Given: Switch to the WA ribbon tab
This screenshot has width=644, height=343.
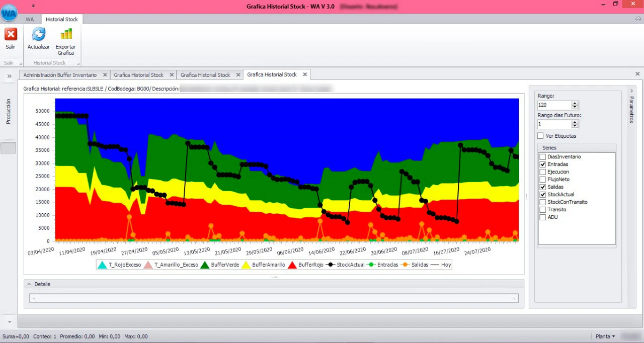Looking at the screenshot, I should tap(30, 19).
